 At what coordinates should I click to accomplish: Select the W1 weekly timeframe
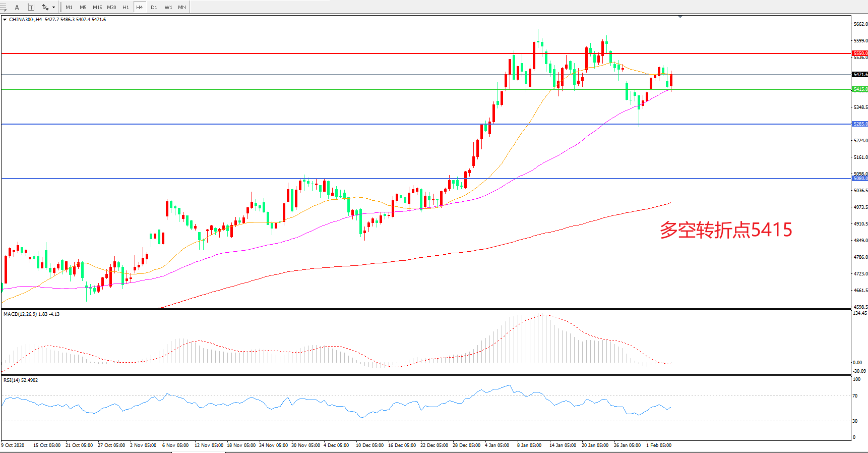point(168,7)
